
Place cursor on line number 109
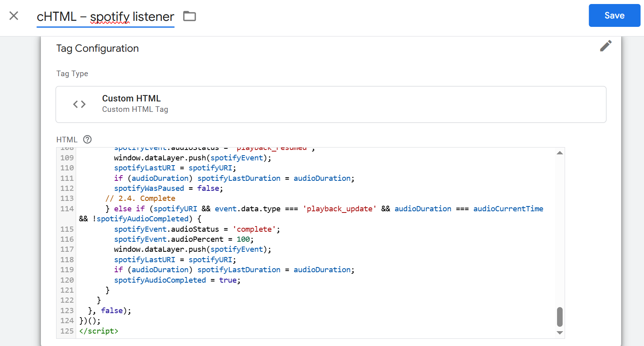[67, 158]
